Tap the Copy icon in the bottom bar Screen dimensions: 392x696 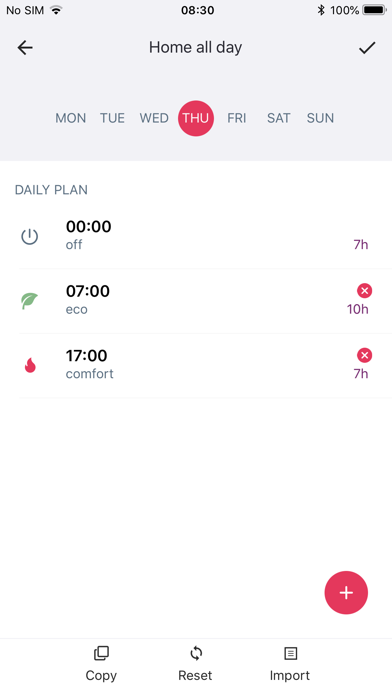point(101,653)
